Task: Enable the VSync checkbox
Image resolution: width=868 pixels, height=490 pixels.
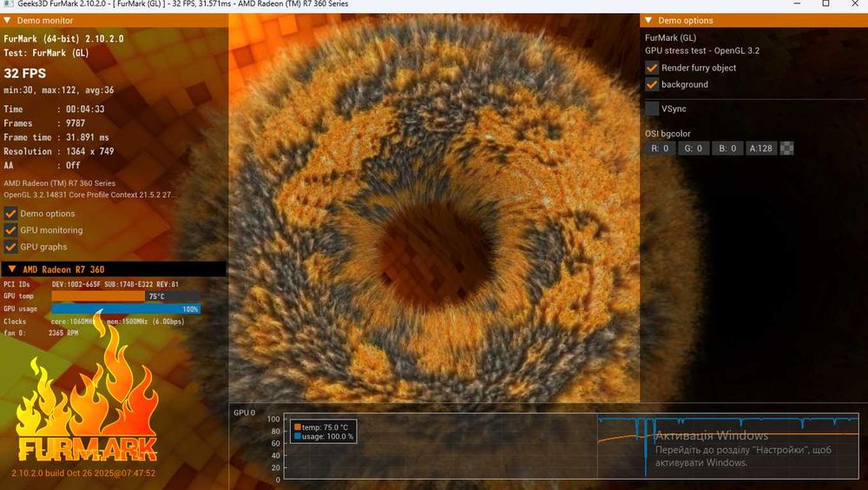Action: point(652,109)
